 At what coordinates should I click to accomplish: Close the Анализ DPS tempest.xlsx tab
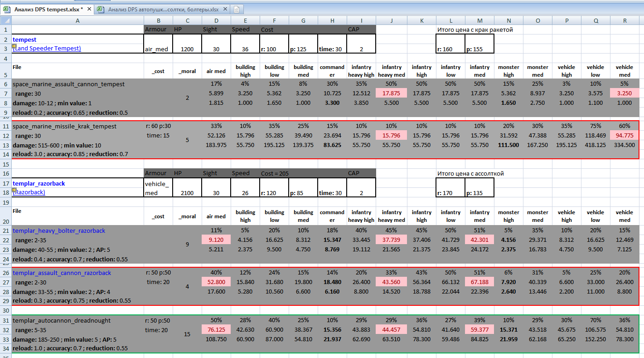click(88, 9)
